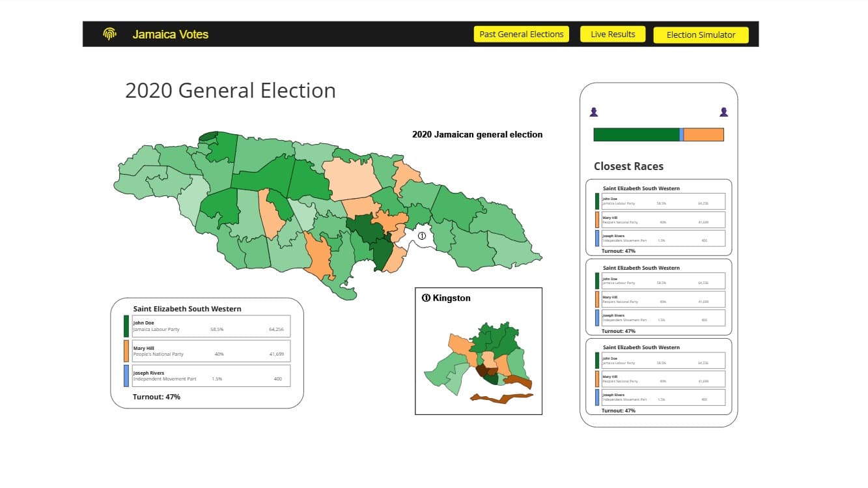Click the Closest Races heading
Viewport: 868px width, 488px height.
pyautogui.click(x=628, y=166)
